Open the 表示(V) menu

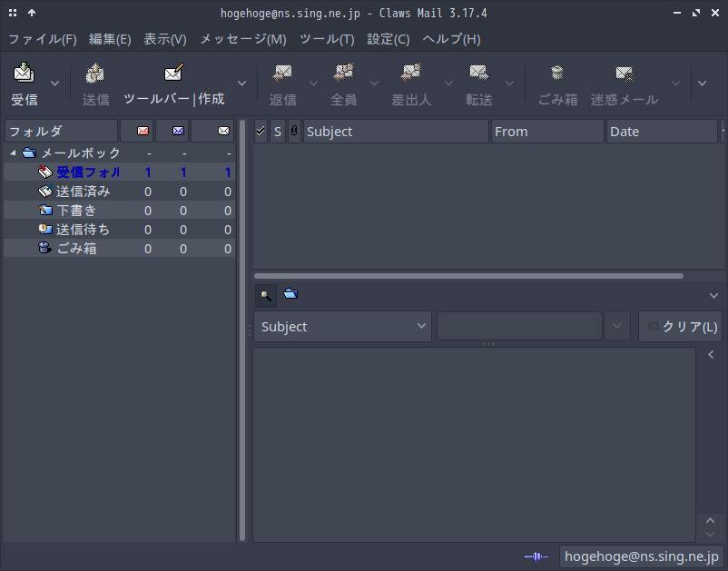click(x=165, y=39)
